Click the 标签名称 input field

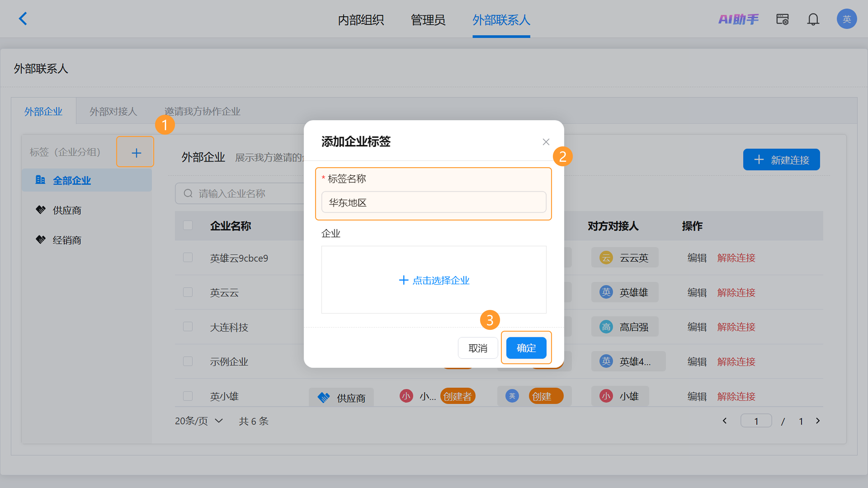434,202
